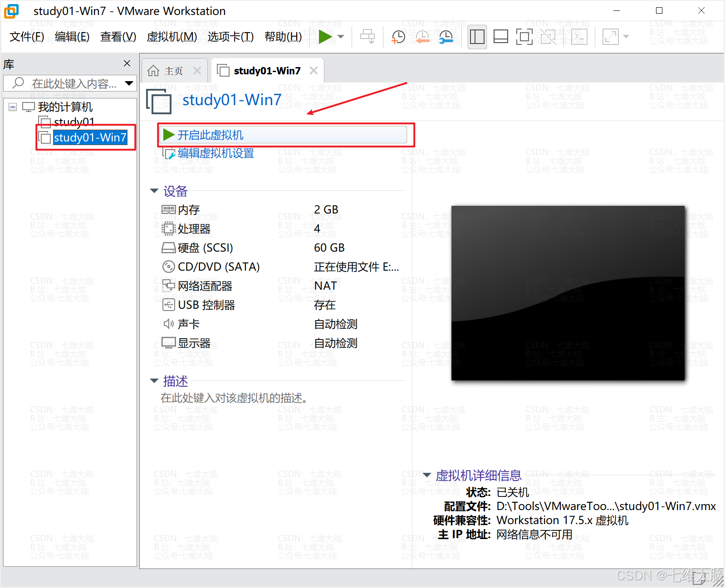
Task: Click the send Ctrl+Alt+Del toolbar icon
Action: 367,37
